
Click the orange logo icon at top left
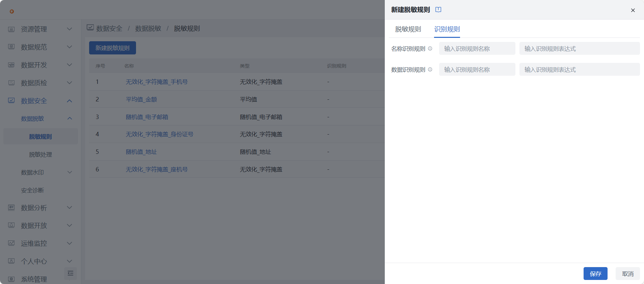tap(12, 11)
